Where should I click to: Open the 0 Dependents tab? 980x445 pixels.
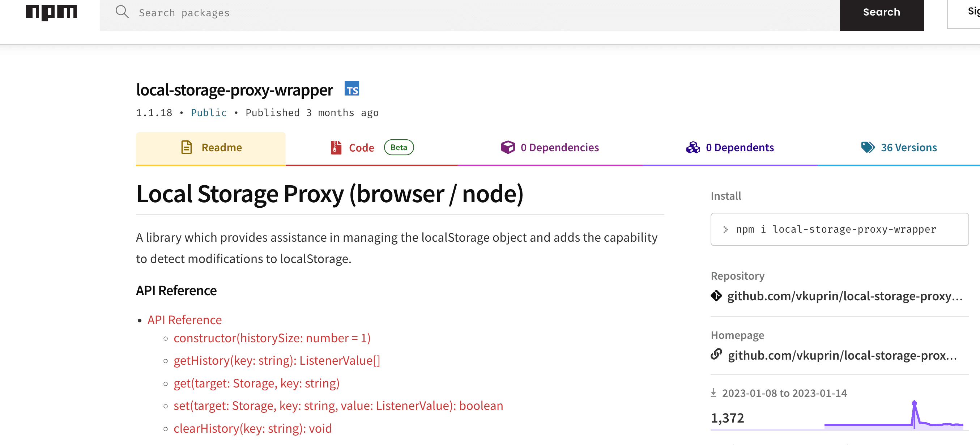[730, 148]
